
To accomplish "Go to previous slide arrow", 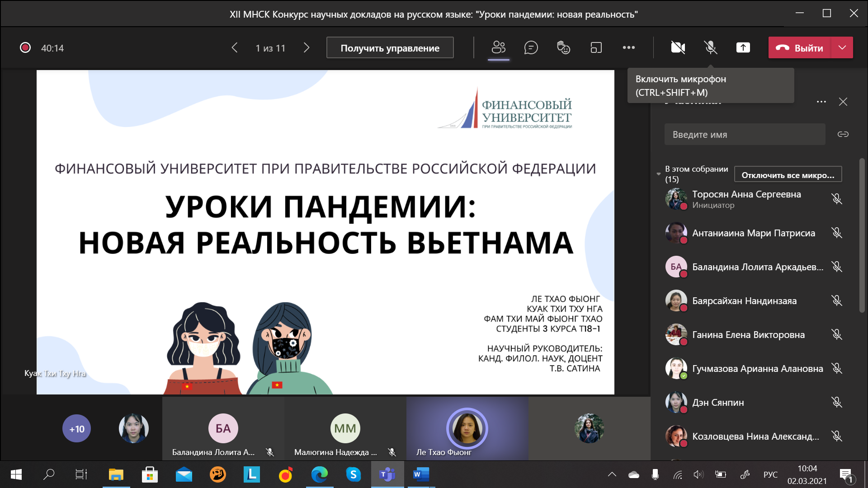I will 235,47.
